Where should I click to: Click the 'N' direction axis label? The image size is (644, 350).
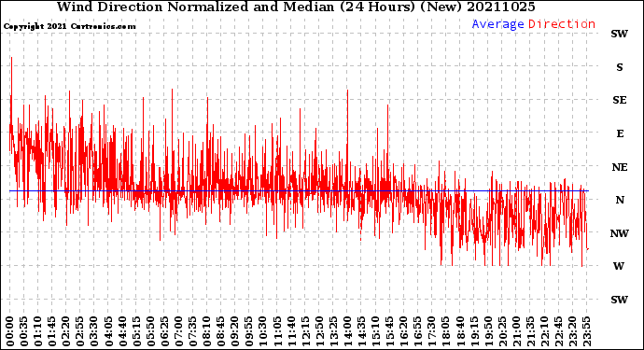pyautogui.click(x=620, y=200)
